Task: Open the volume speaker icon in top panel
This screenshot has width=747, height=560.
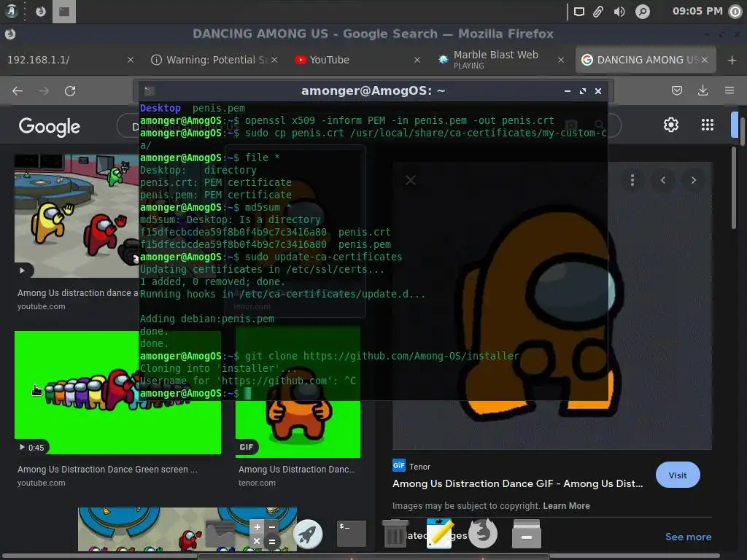Action: pyautogui.click(x=619, y=12)
